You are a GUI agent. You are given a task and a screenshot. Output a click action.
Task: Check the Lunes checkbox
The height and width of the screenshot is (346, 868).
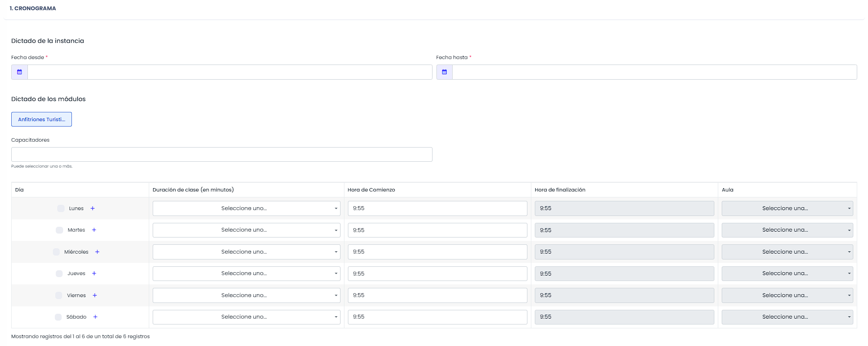coord(61,208)
